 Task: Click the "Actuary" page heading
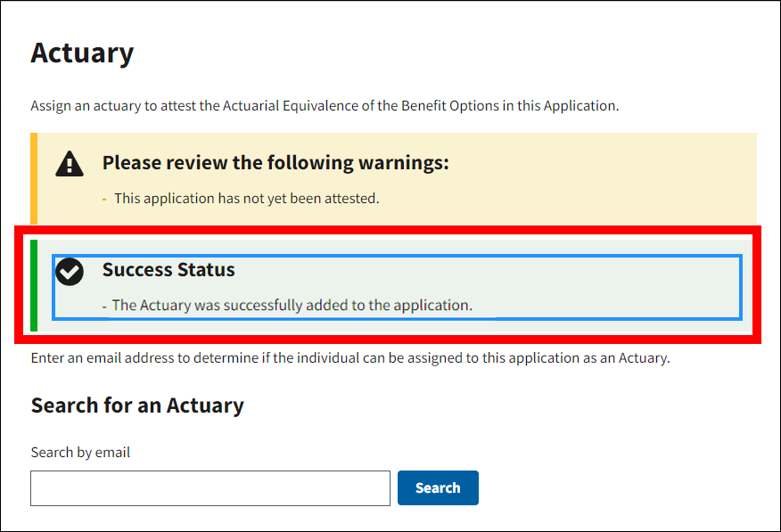[82, 53]
